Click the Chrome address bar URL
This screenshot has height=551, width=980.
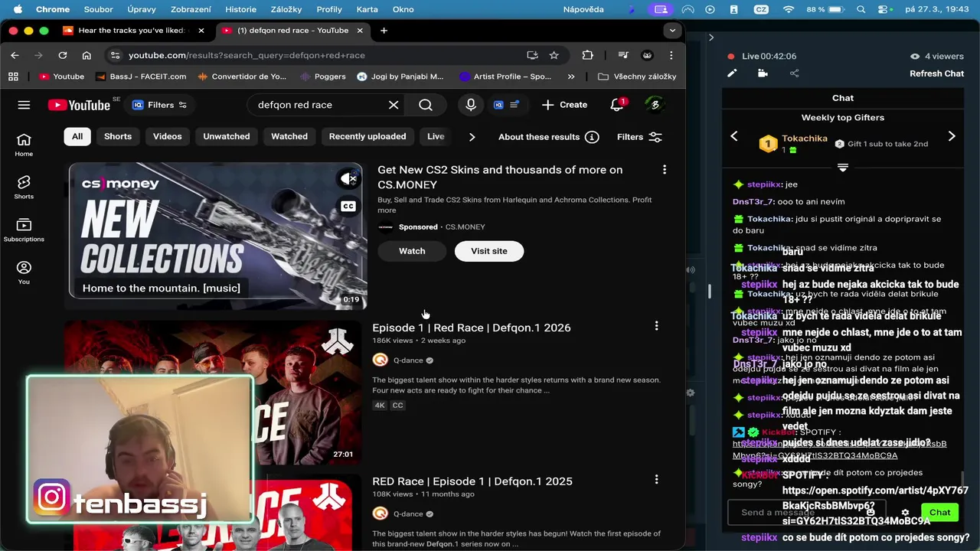[247, 55]
